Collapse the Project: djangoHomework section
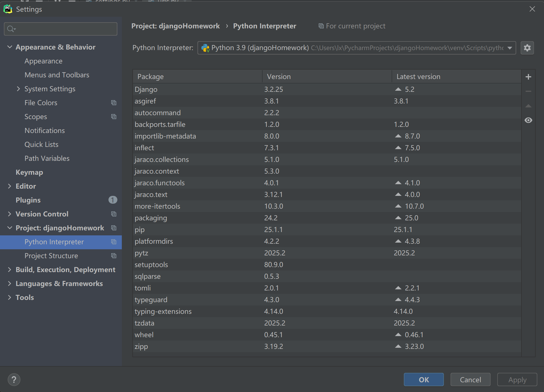The image size is (544, 392). (x=10, y=228)
